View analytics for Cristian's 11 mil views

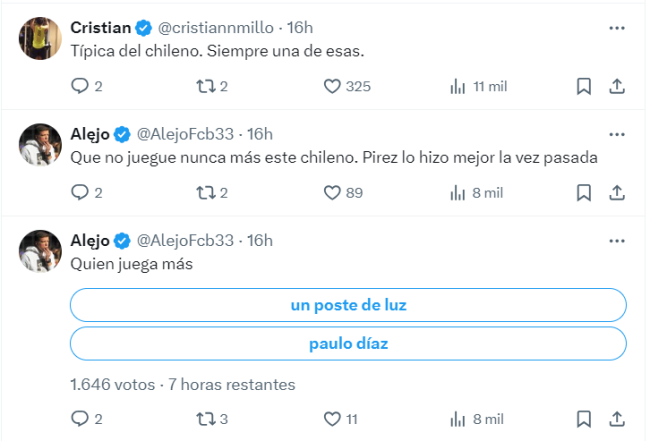point(479,87)
